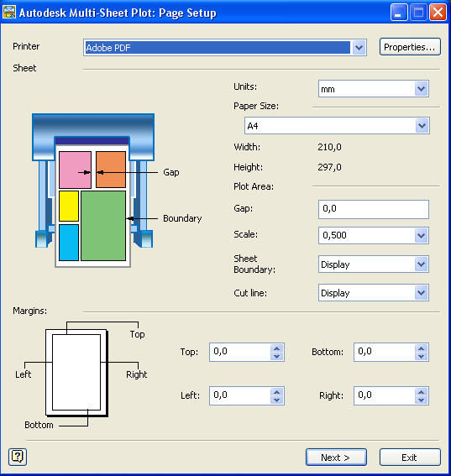The width and height of the screenshot is (451, 476).
Task: Click the Next > button
Action: (336, 458)
